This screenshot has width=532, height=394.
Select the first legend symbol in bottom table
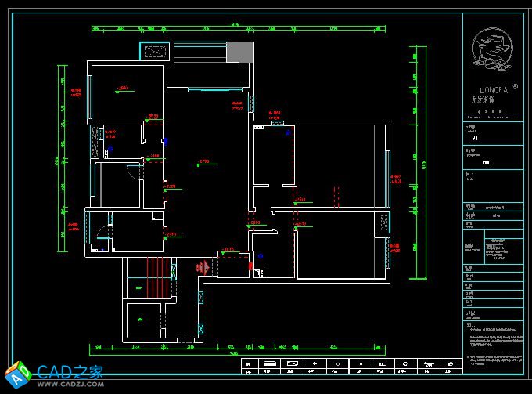(248, 363)
